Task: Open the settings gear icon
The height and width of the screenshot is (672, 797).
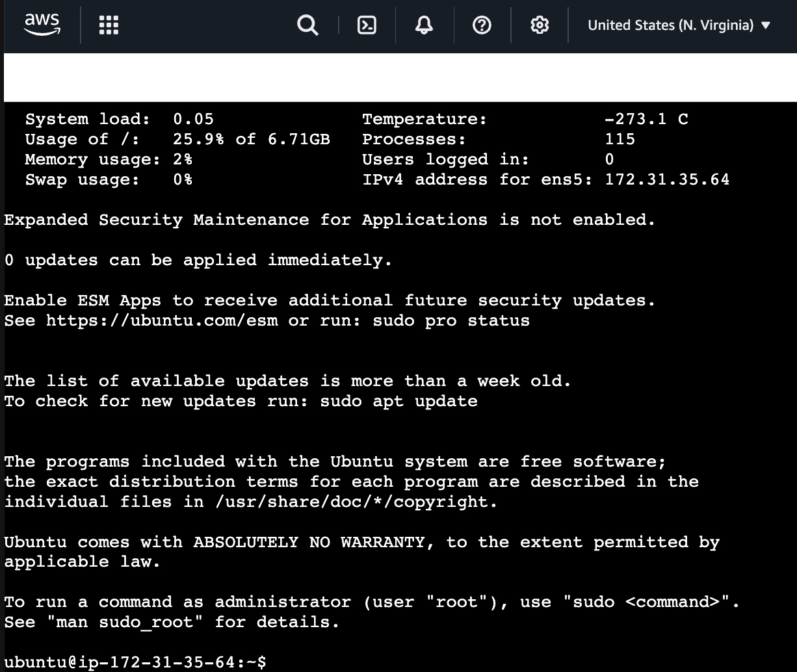Action: [540, 25]
